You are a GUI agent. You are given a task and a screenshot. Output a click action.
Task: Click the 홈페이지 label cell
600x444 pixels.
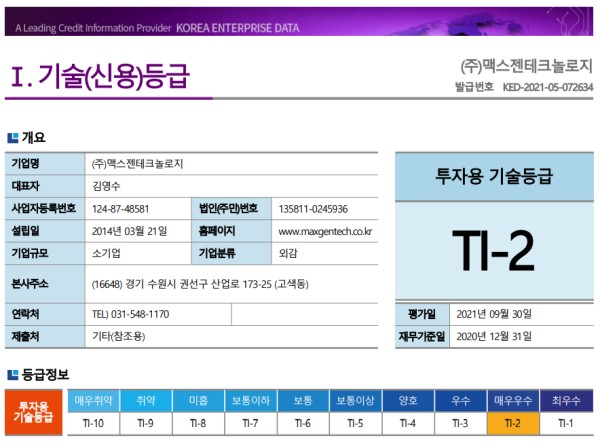pos(232,231)
